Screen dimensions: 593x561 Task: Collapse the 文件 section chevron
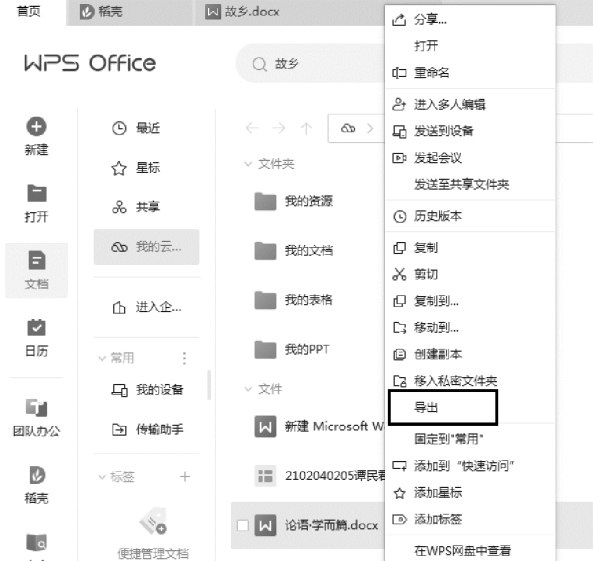248,389
